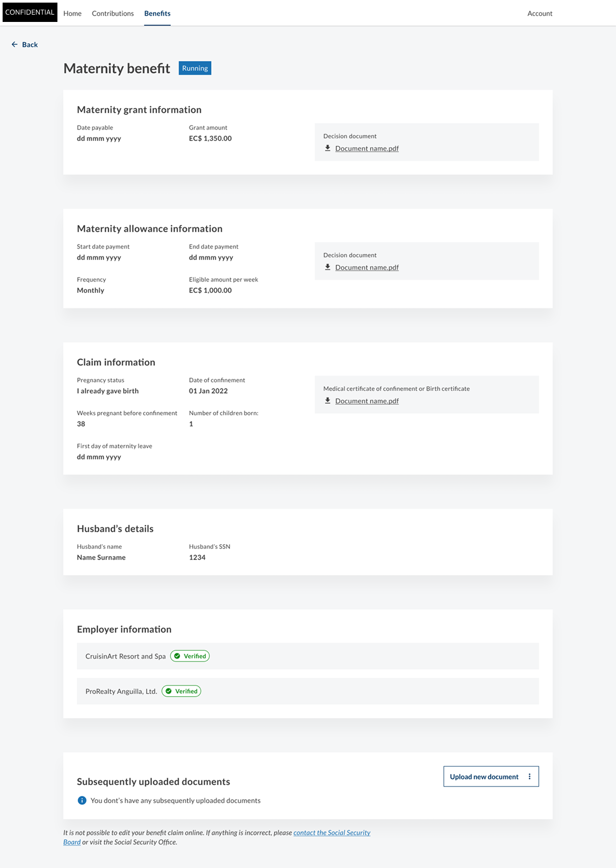
Task: Click download icon in Maternity allowance section
Action: click(x=327, y=267)
